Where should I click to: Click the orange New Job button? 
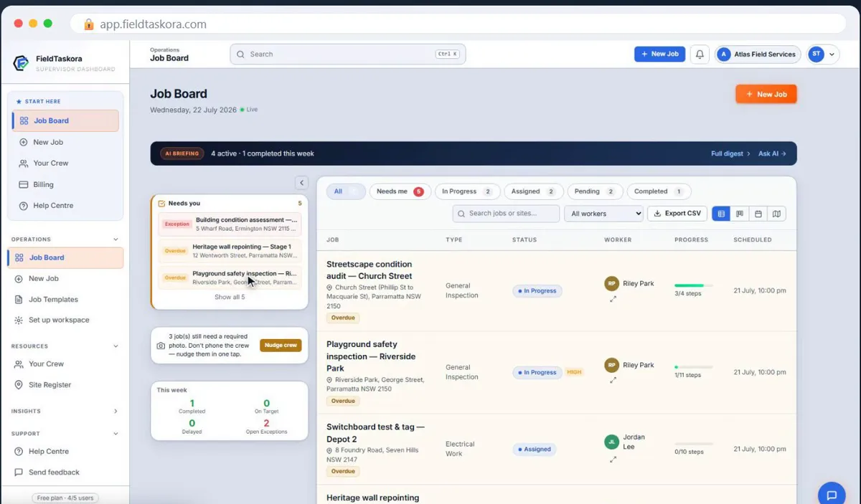click(x=766, y=94)
